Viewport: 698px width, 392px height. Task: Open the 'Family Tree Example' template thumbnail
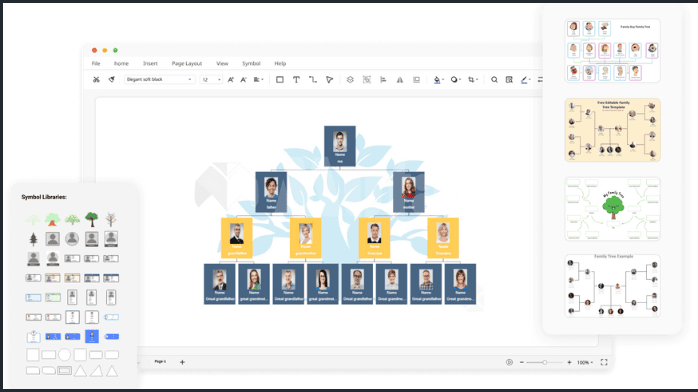(613, 286)
